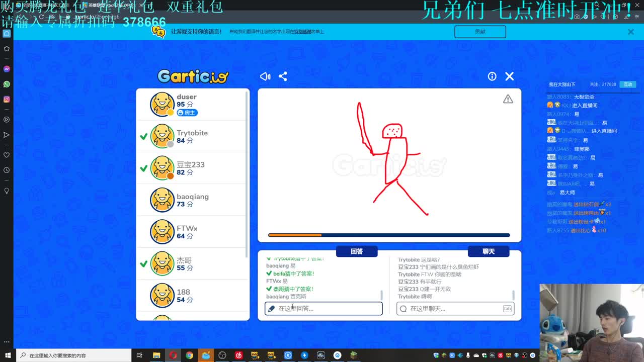Image resolution: width=644 pixels, height=362 pixels.
Task: Select player duser in the list
Action: tap(191, 105)
